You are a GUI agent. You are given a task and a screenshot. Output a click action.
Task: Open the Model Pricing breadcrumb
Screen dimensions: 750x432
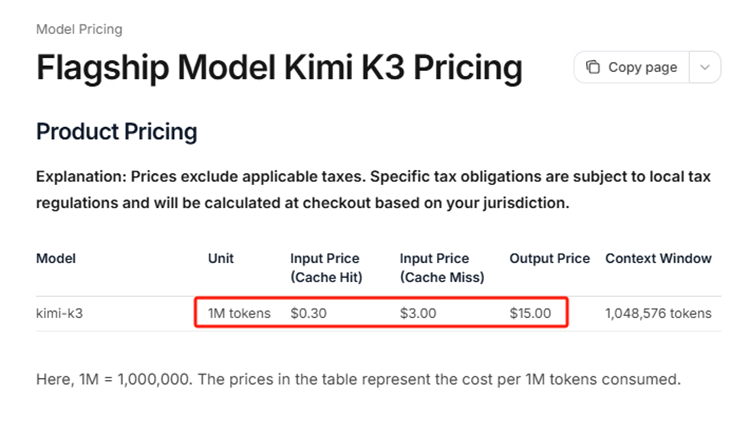coord(79,29)
